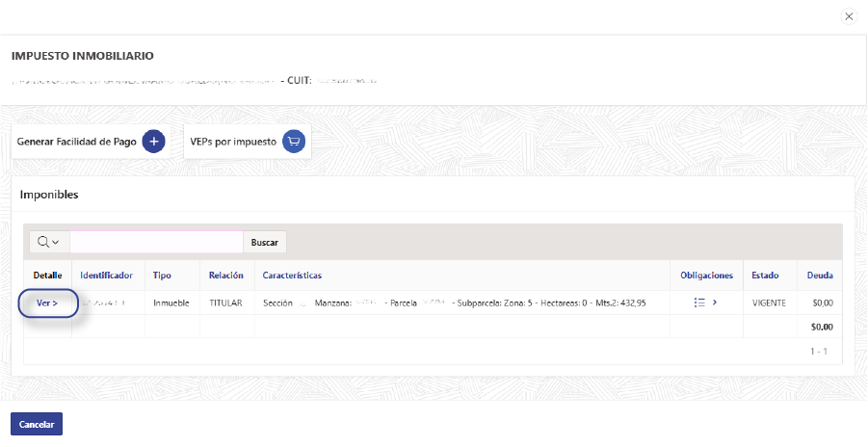The image size is (868, 447).
Task: Sort by the Identificador column header
Action: point(106,276)
